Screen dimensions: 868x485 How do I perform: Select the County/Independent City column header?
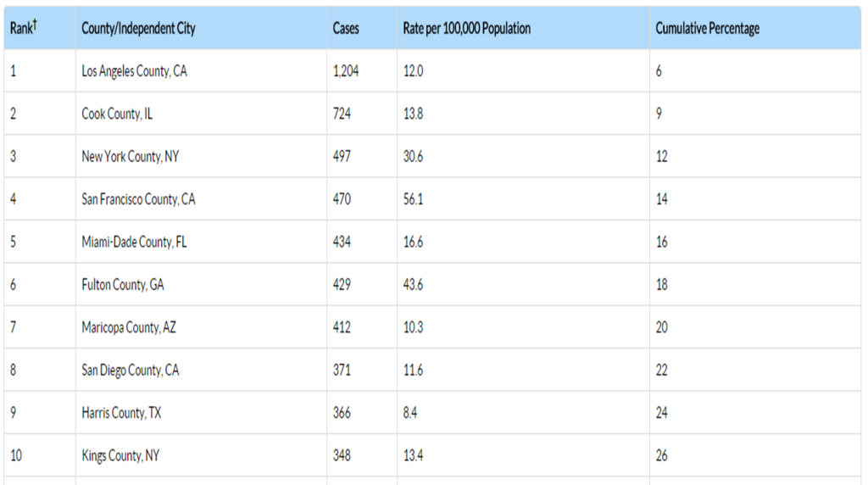138,29
